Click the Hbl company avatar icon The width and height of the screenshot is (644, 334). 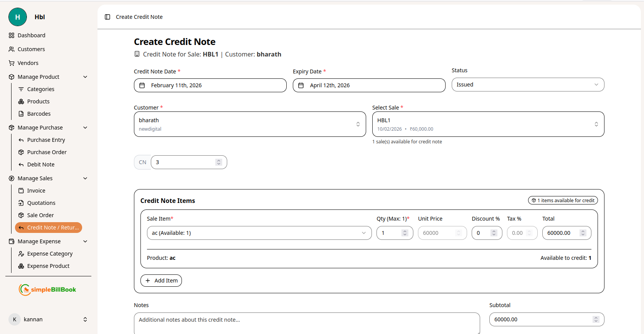18,17
